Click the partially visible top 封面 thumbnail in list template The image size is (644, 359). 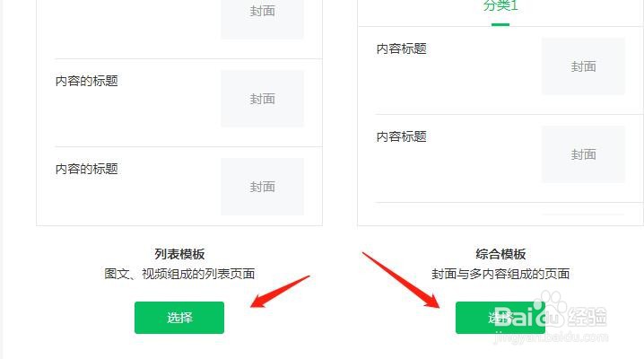[x=263, y=20]
